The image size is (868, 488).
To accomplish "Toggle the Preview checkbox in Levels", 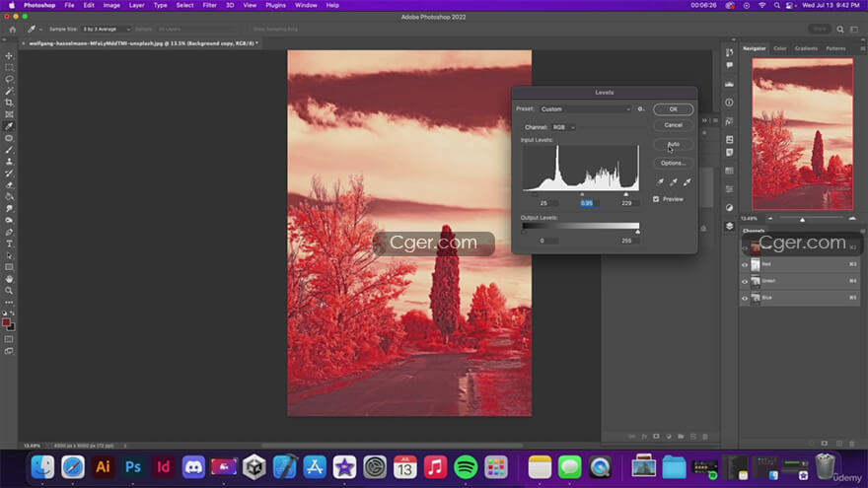I will [656, 199].
